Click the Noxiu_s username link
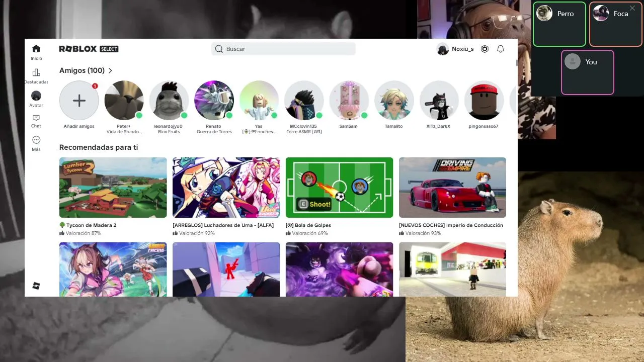Viewport: 644px width, 362px height. coord(463,49)
